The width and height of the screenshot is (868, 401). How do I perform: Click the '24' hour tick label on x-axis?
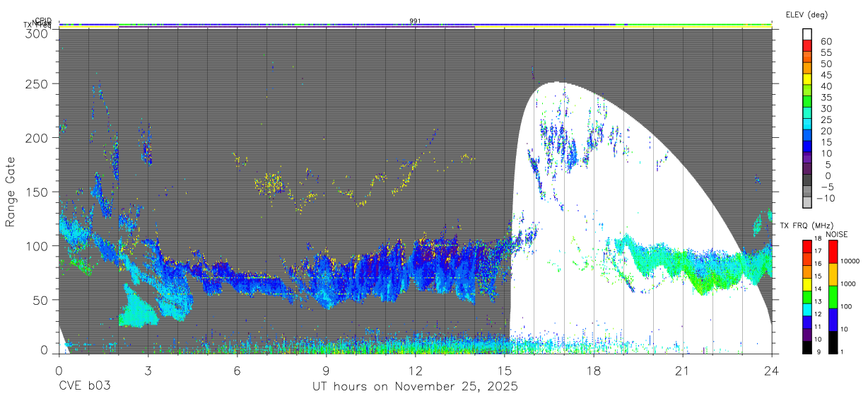(x=771, y=370)
